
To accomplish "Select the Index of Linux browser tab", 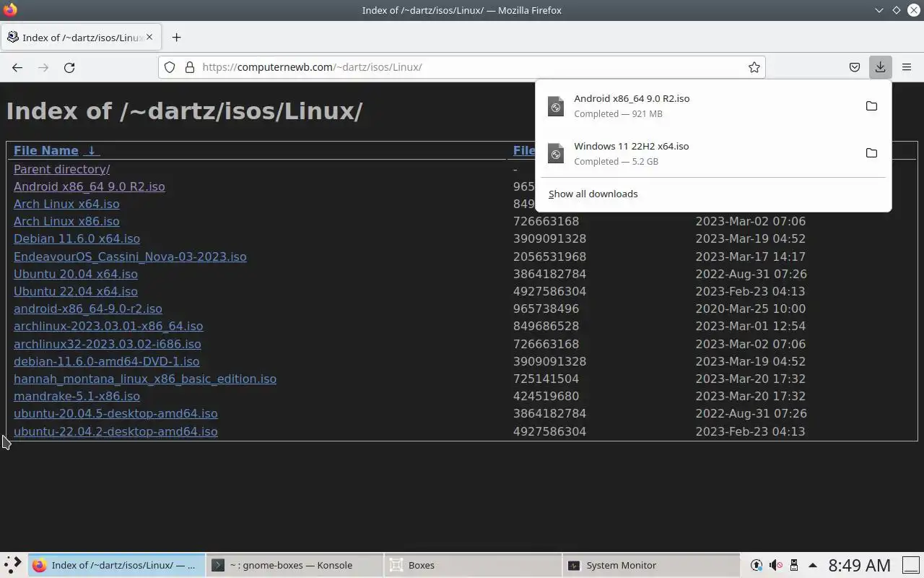I will click(x=80, y=38).
